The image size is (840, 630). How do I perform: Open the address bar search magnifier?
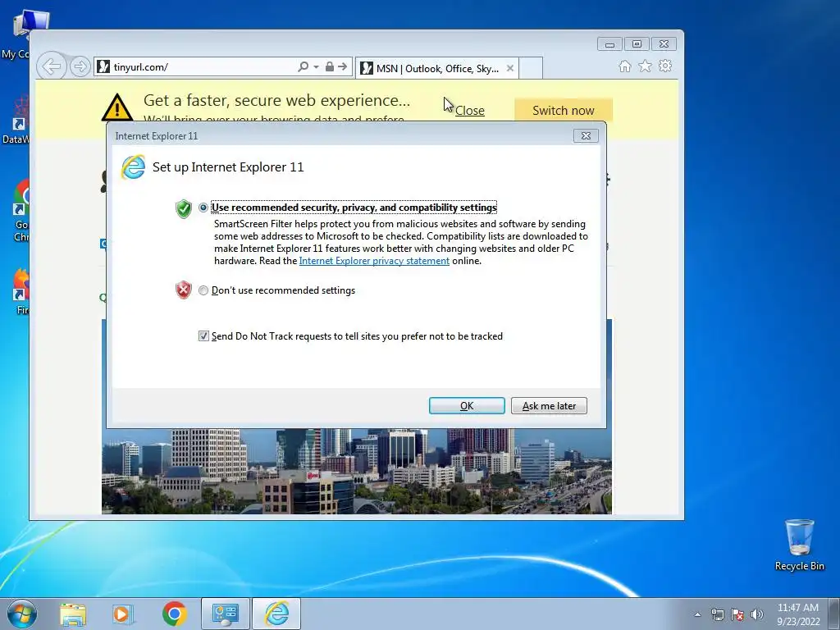[303, 66]
